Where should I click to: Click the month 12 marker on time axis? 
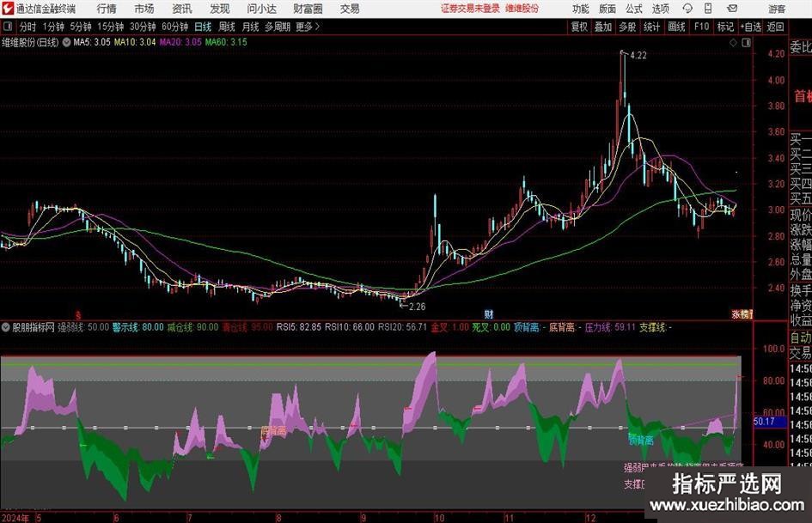[x=591, y=518]
